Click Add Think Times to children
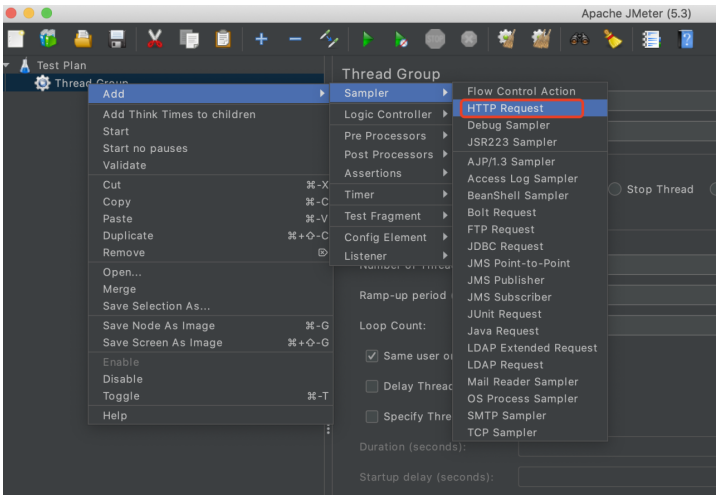The image size is (719, 499). click(x=210, y=114)
